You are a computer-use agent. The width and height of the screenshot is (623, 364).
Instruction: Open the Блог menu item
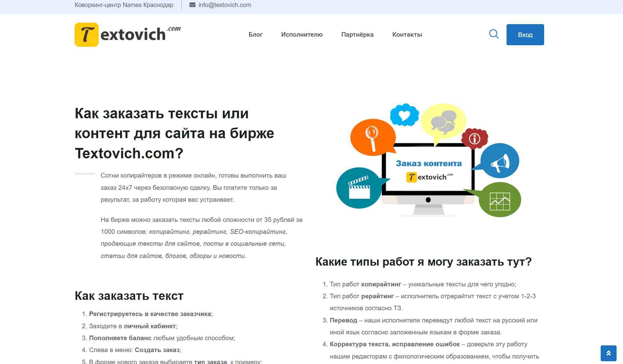(255, 35)
